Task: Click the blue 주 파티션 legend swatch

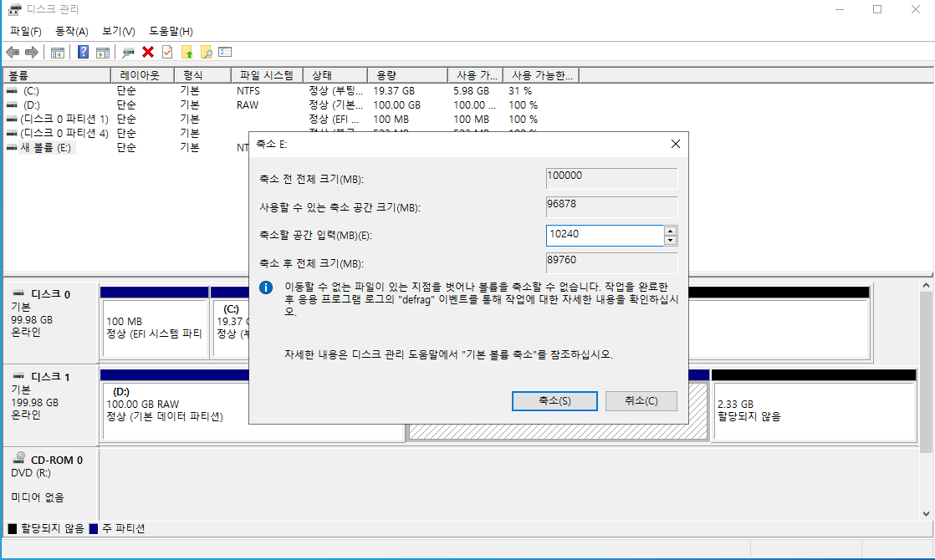Action: tap(93, 528)
